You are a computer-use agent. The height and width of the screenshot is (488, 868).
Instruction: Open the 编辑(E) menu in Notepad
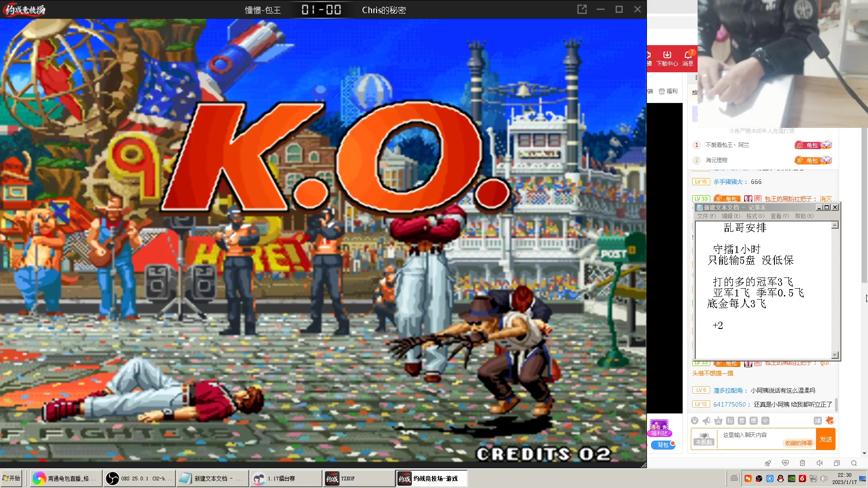[x=731, y=216]
